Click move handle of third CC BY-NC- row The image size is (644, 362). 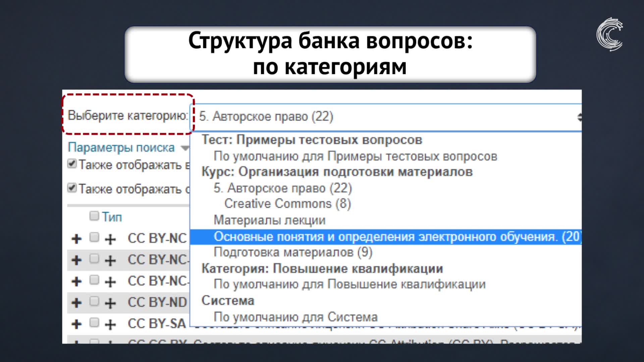tap(76, 282)
